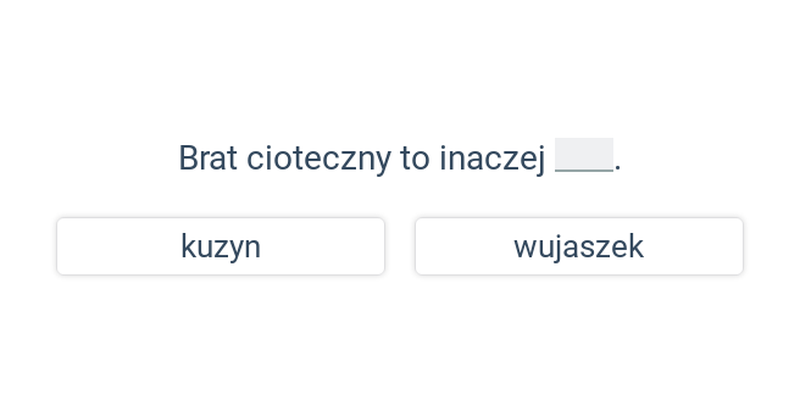Choose the 'wujaszek' answer button

(579, 246)
